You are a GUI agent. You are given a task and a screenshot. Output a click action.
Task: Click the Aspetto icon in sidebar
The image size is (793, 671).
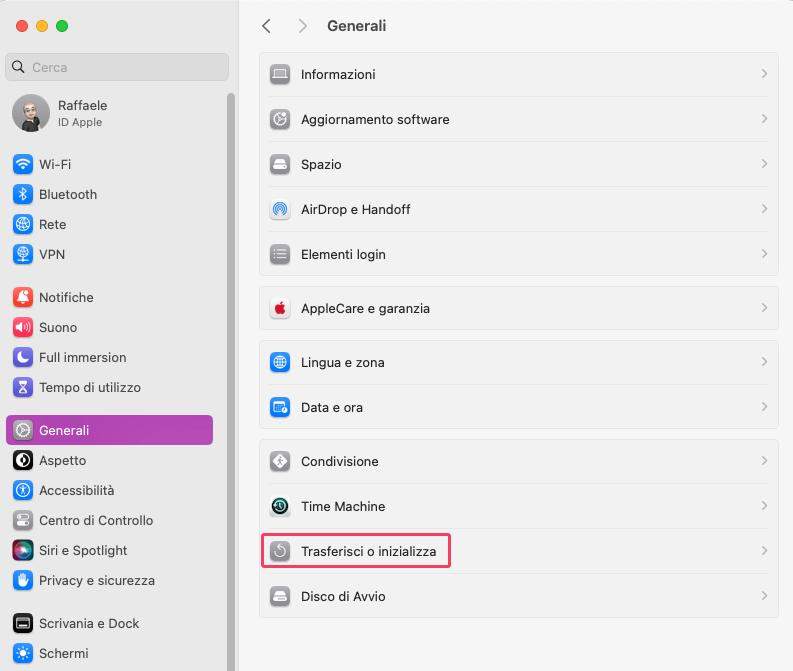click(23, 460)
